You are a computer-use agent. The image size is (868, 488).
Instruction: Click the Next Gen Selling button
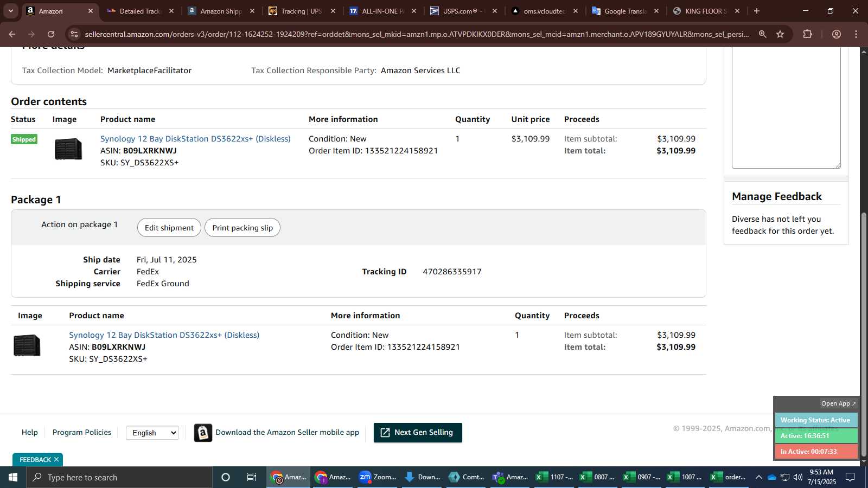pyautogui.click(x=418, y=433)
